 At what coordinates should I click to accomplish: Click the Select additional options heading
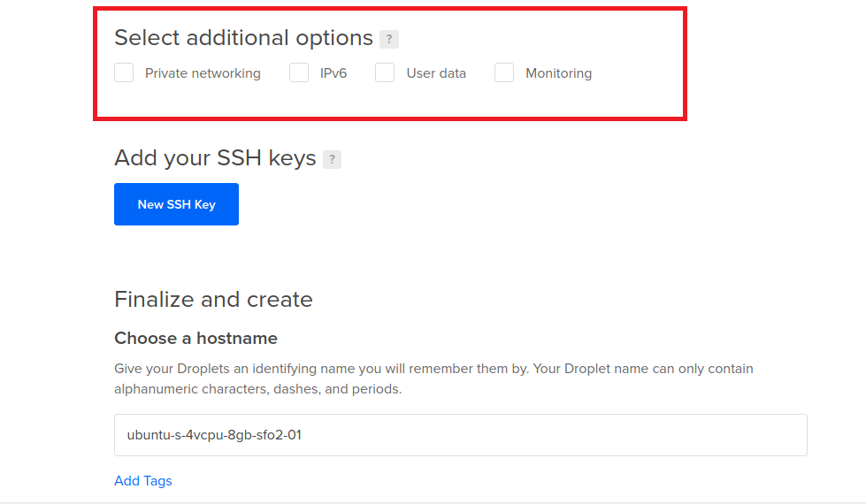point(243,38)
